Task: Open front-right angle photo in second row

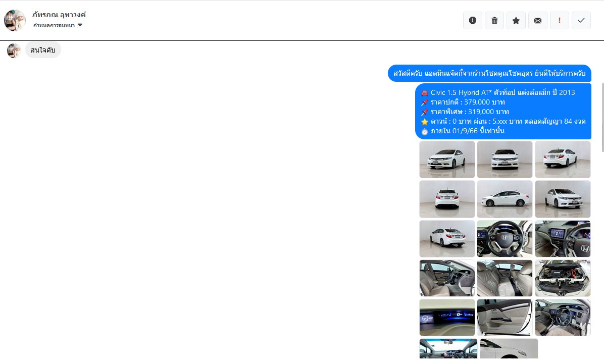Action: pyautogui.click(x=563, y=199)
